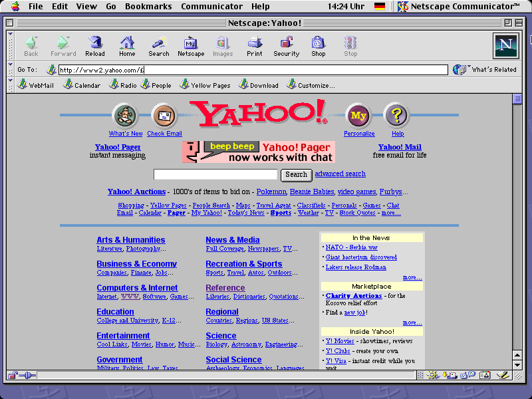Open the Yahoo! Mail link
Image resolution: width=532 pixels, height=399 pixels.
(400, 147)
